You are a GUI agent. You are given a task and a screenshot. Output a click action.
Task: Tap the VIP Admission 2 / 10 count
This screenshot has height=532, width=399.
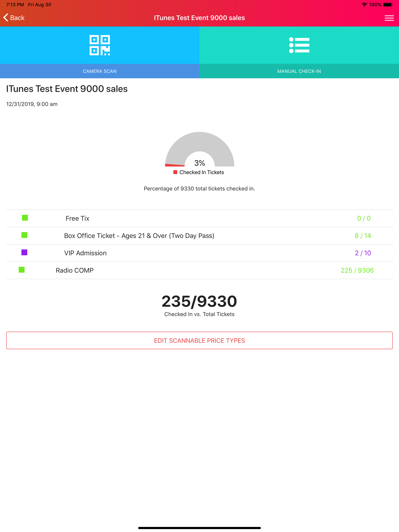[x=363, y=253]
